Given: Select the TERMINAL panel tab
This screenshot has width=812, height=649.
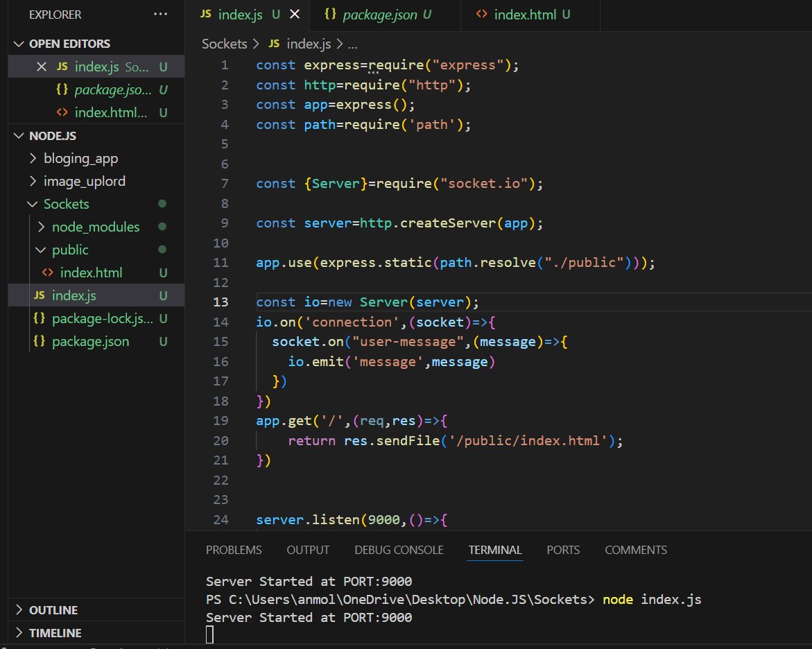Looking at the screenshot, I should pos(495,550).
